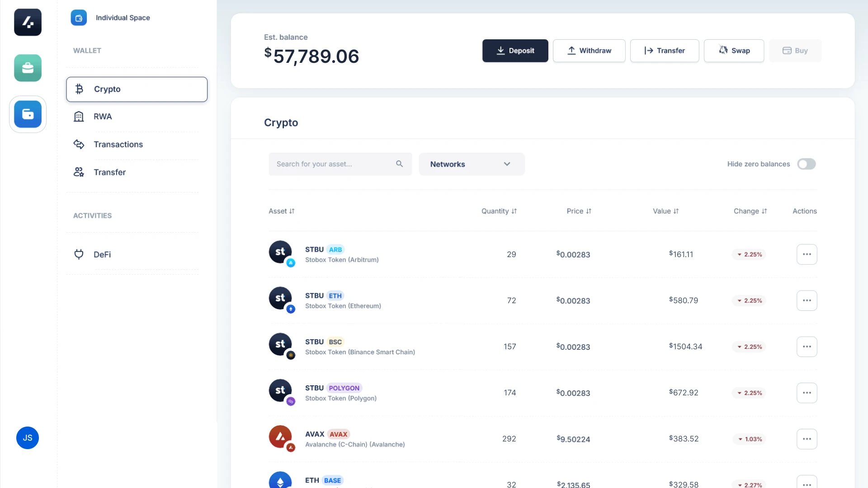Open the Swap feature
Viewport: 868px width, 488px height.
(733, 51)
